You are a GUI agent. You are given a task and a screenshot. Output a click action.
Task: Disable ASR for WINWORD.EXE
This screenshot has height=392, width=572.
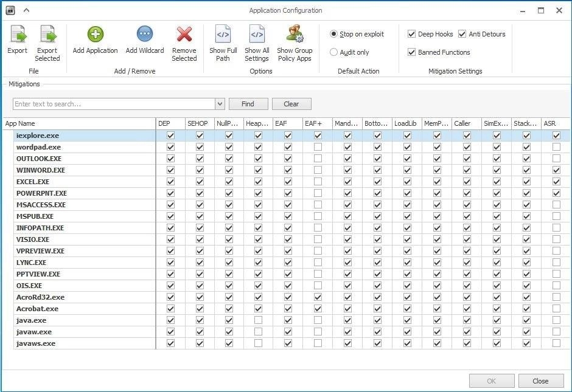556,170
